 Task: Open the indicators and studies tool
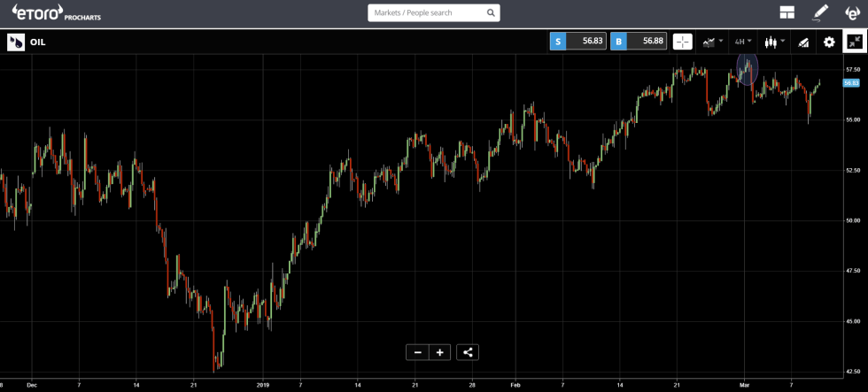803,42
